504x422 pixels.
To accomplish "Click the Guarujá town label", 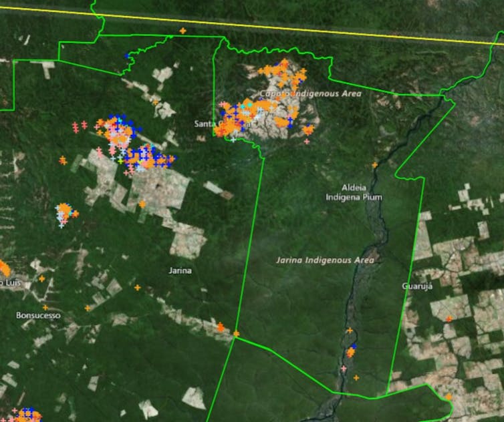I will point(418,286).
